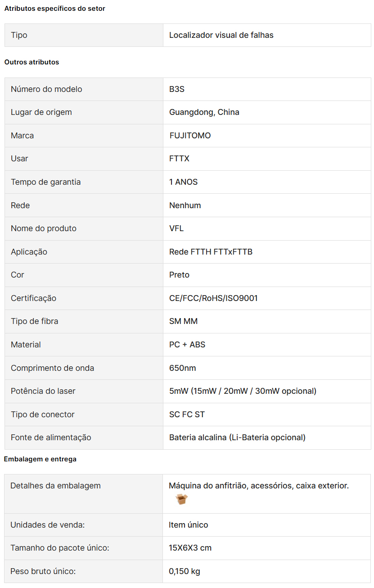Click the 650nm wavelength value
This screenshot has width=374, height=588.
pyautogui.click(x=183, y=368)
